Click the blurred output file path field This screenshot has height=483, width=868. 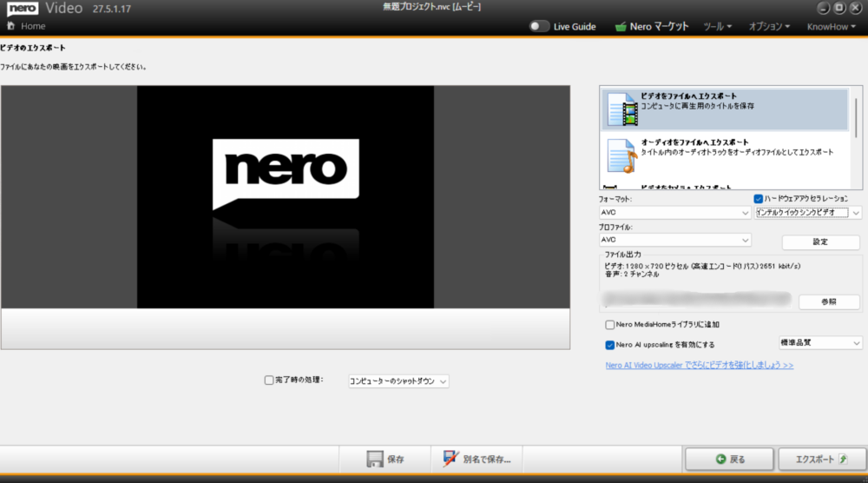697,300
